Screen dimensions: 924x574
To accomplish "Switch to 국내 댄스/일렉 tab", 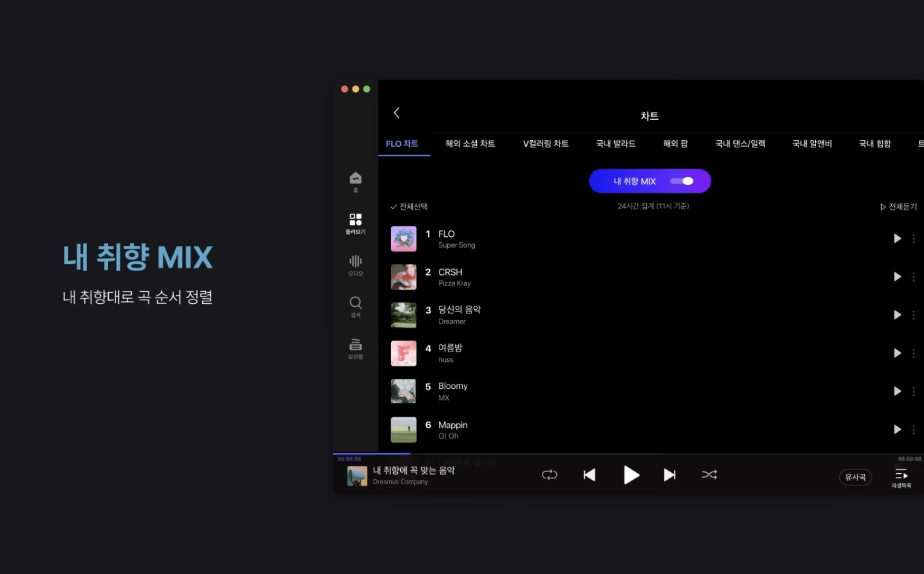I will tap(740, 143).
